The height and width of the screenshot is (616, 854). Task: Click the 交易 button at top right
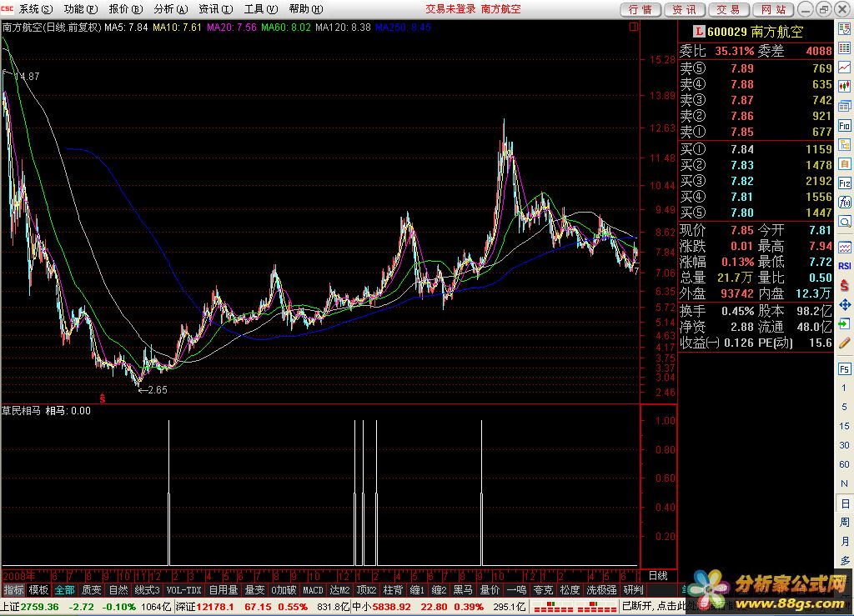[x=729, y=10]
